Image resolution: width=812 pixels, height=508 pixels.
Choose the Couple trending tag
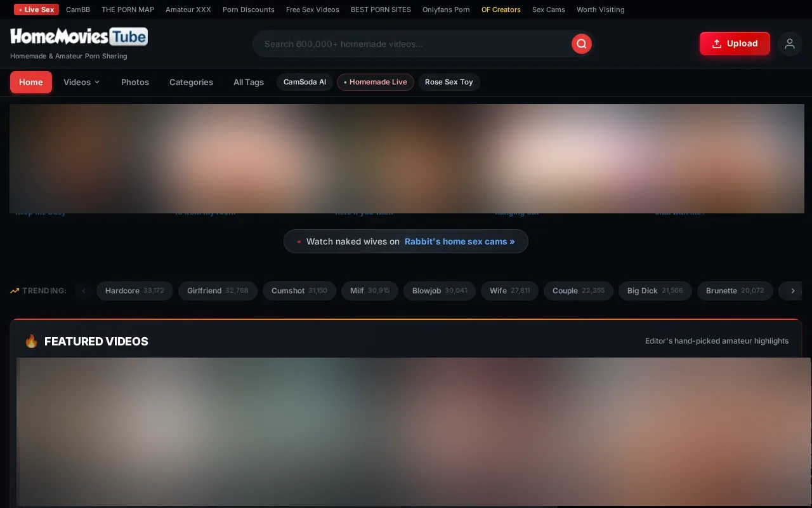click(x=579, y=291)
